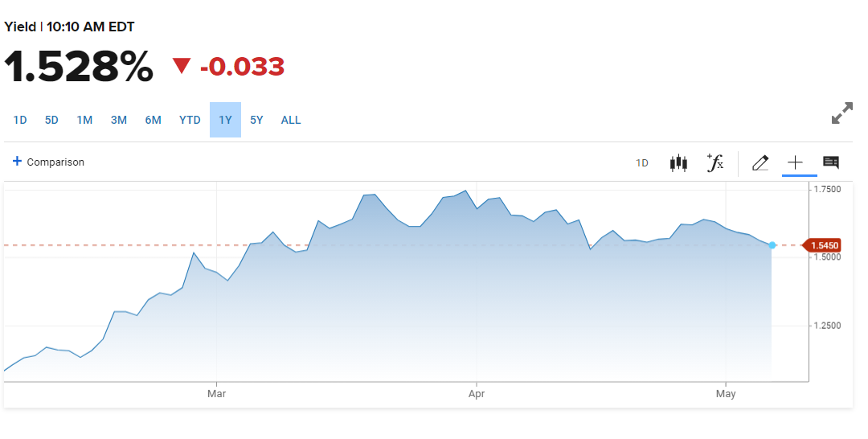Expand chart to fullscreen view
Viewport: 868px width, 439px height.
pos(841,113)
